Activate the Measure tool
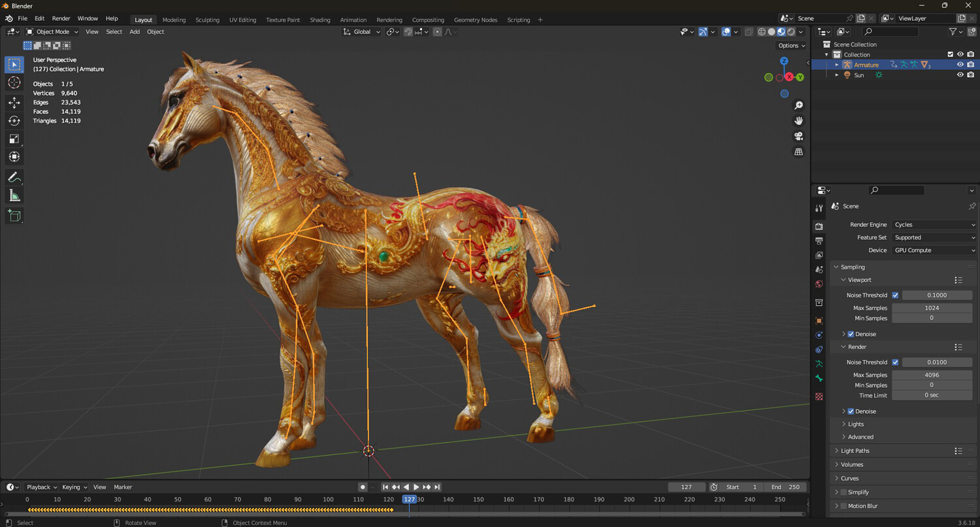Viewport: 980px width, 527px height. point(14,195)
